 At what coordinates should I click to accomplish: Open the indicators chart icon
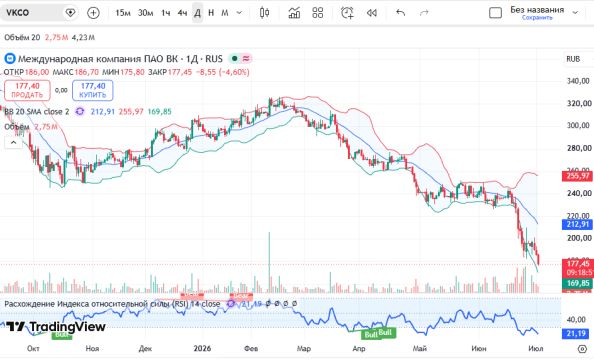click(294, 13)
